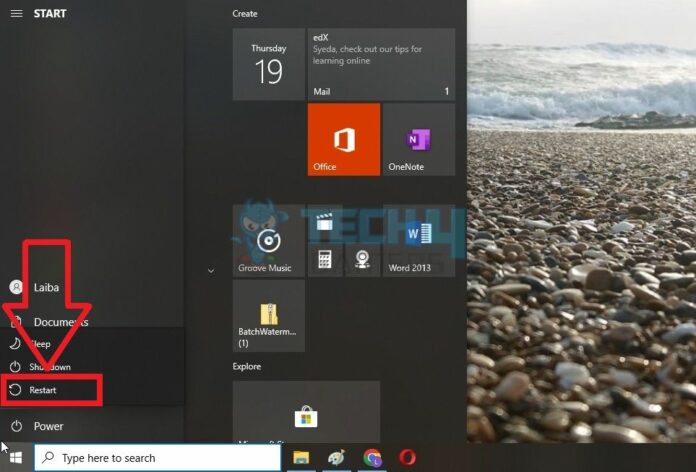
Task: Launch OneNote from the Start tiles
Action: click(419, 139)
